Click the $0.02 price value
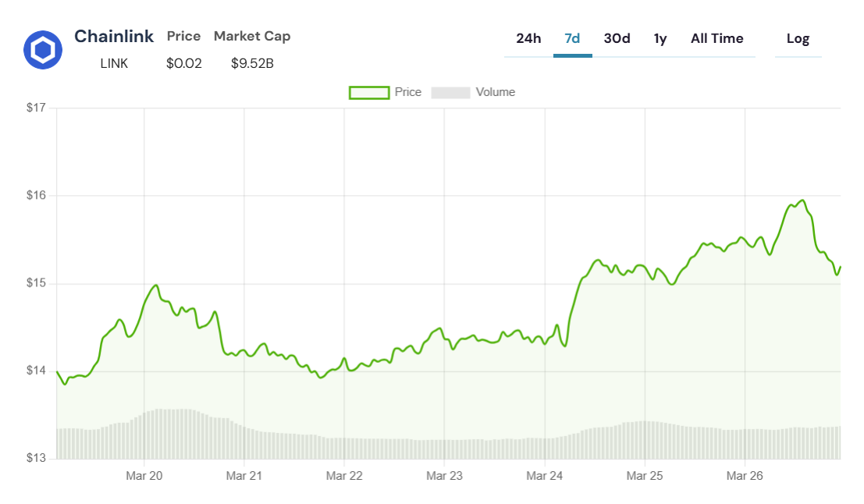The image size is (864, 504). pos(184,64)
